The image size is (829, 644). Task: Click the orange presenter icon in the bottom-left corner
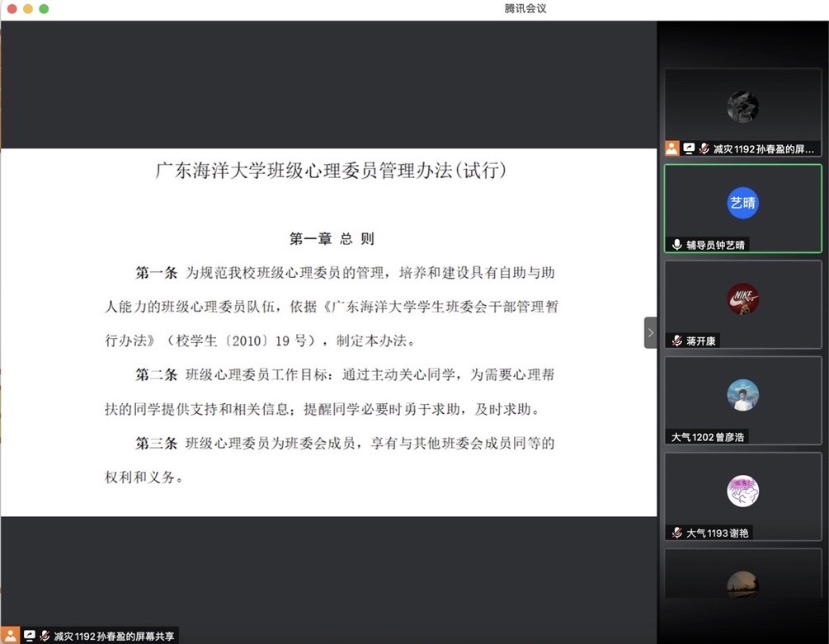[11, 634]
